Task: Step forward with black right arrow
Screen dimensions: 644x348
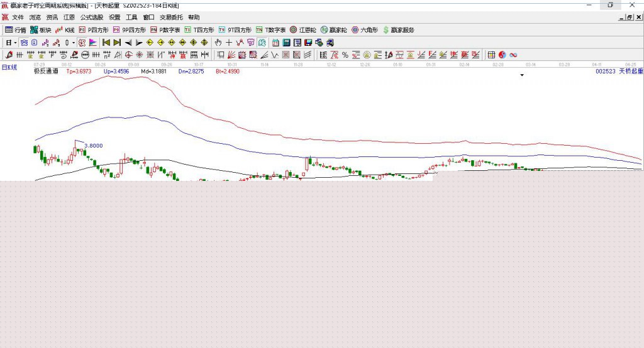Action: (x=139, y=43)
